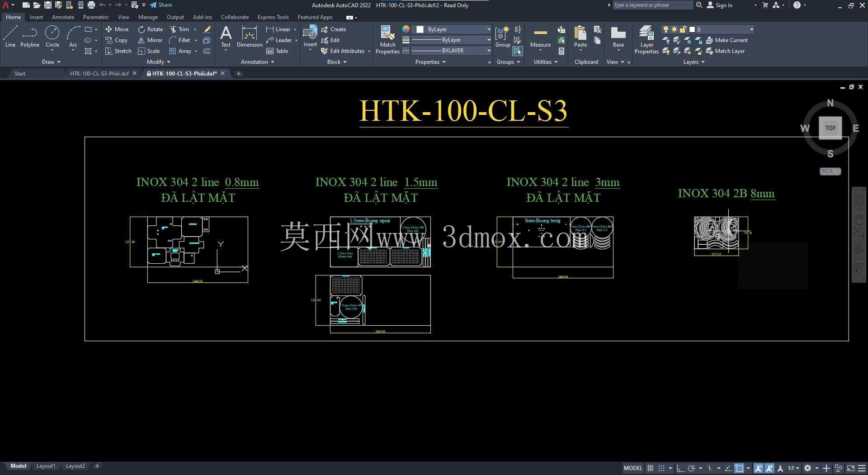Viewport: 868px width, 475px height.
Task: Toggle isometric drafting in status bar
Action: [709, 468]
